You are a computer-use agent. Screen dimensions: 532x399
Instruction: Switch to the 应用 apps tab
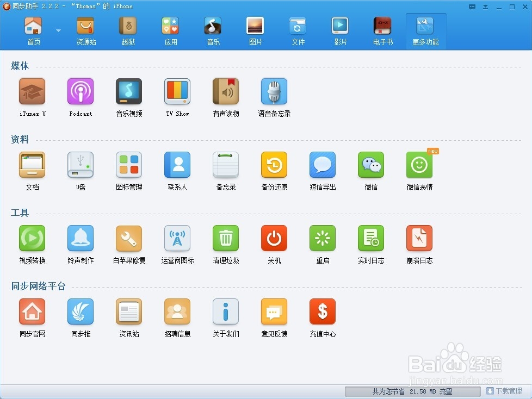point(170,30)
